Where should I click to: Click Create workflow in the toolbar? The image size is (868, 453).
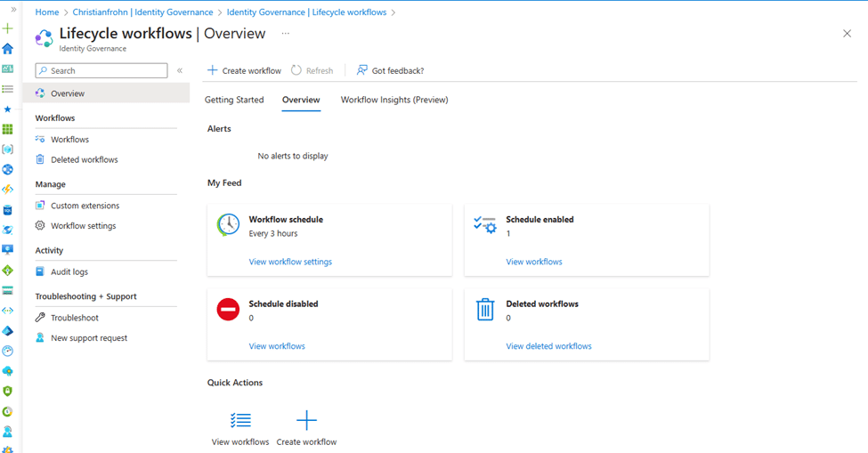click(244, 70)
